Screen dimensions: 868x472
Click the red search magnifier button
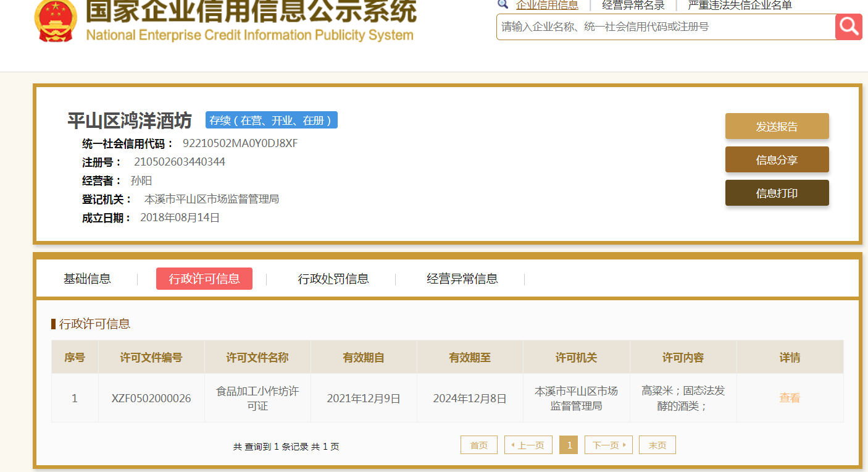849,27
